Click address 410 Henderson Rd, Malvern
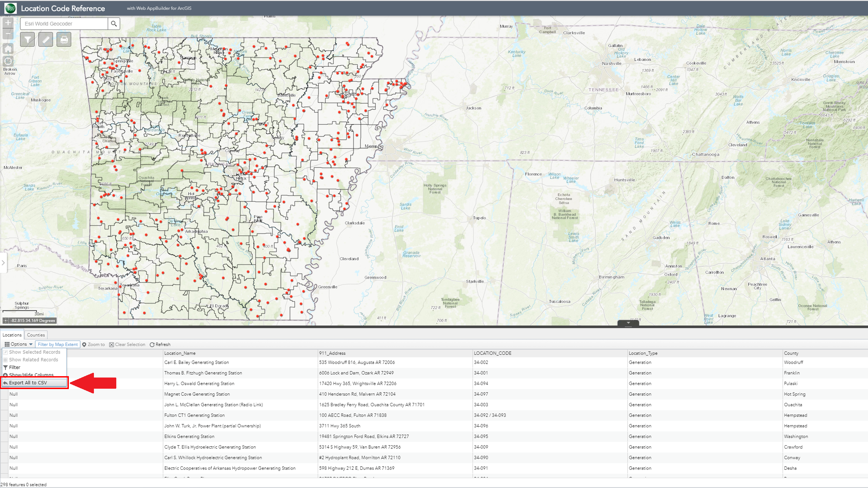The height and width of the screenshot is (488, 868). click(x=357, y=394)
